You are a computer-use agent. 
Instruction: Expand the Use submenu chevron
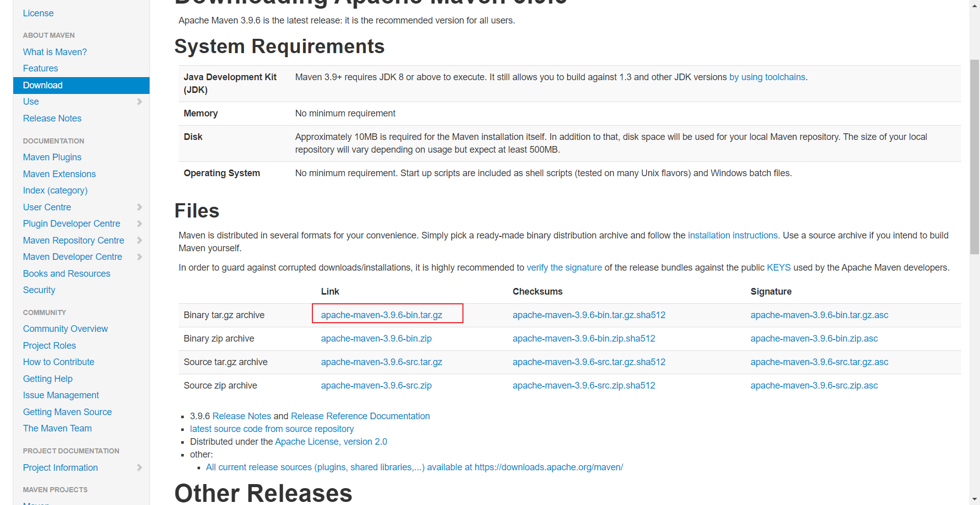point(139,102)
